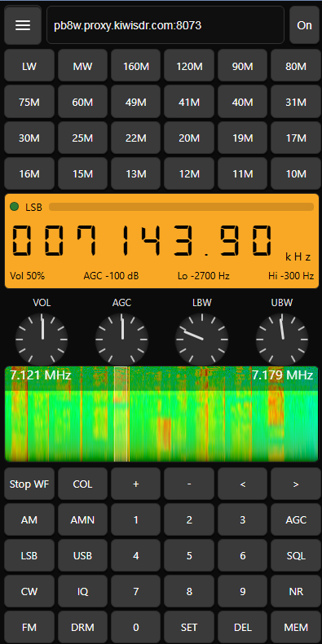Open the hamburger menu
The image size is (322, 644).
[23, 25]
